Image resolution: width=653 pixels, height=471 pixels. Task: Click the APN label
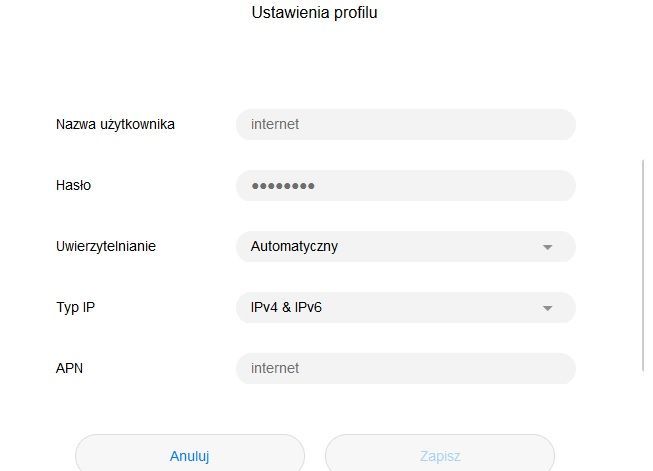point(70,368)
